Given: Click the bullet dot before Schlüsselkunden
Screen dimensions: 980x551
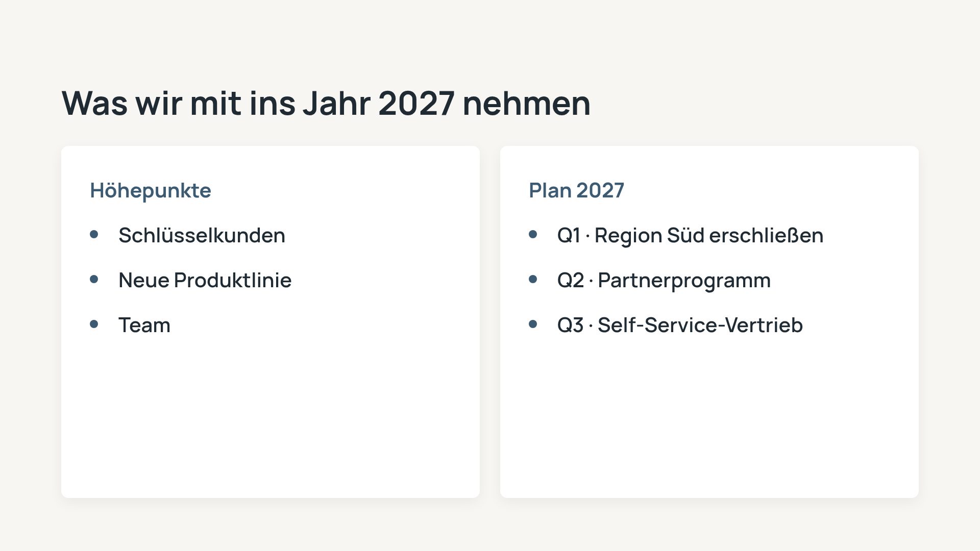Looking at the screenshot, I should pyautogui.click(x=94, y=234).
